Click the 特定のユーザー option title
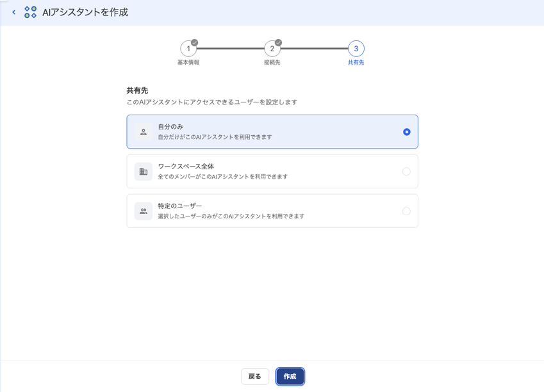 179,206
